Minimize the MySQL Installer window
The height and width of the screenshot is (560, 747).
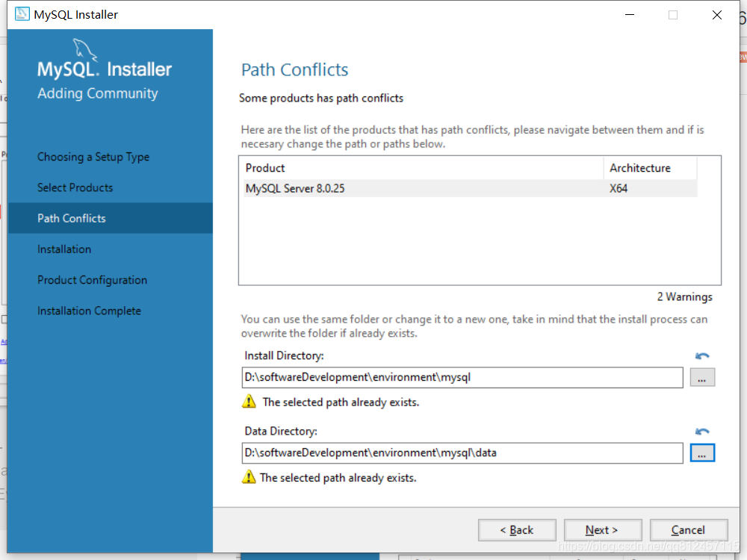tap(629, 15)
